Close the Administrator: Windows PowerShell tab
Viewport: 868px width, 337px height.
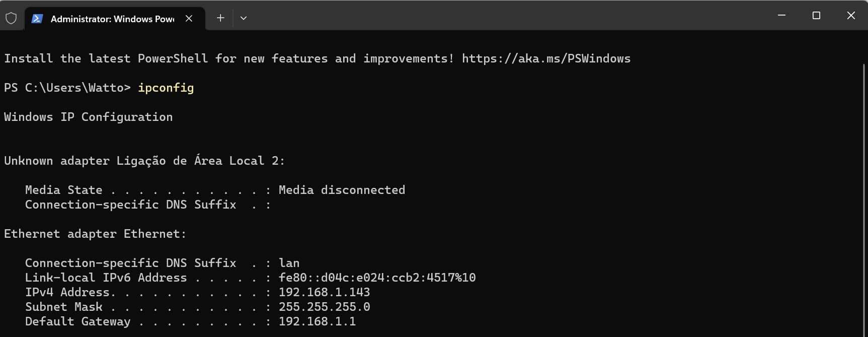tap(189, 19)
